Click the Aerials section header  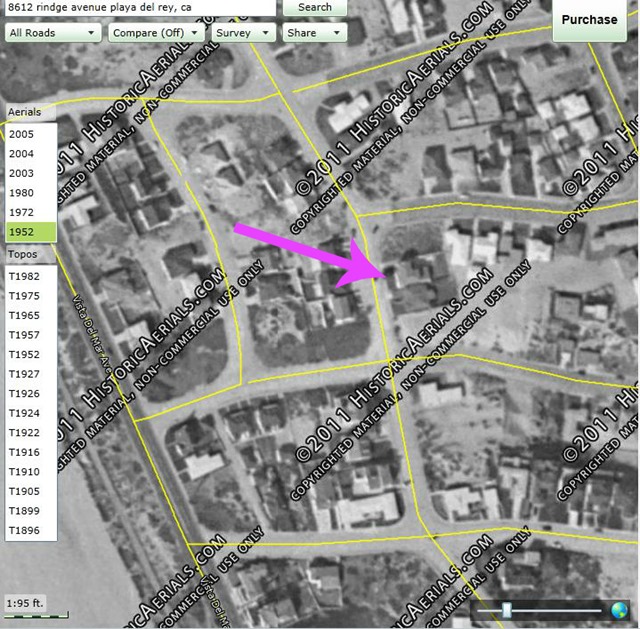pos(31,112)
